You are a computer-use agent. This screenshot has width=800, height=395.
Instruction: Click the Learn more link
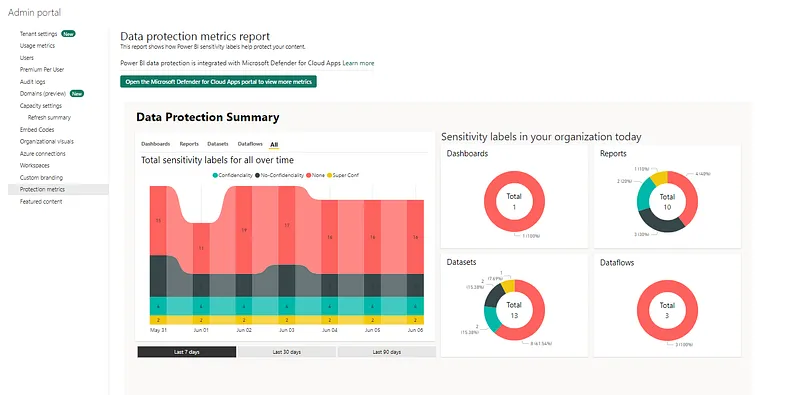(x=358, y=63)
